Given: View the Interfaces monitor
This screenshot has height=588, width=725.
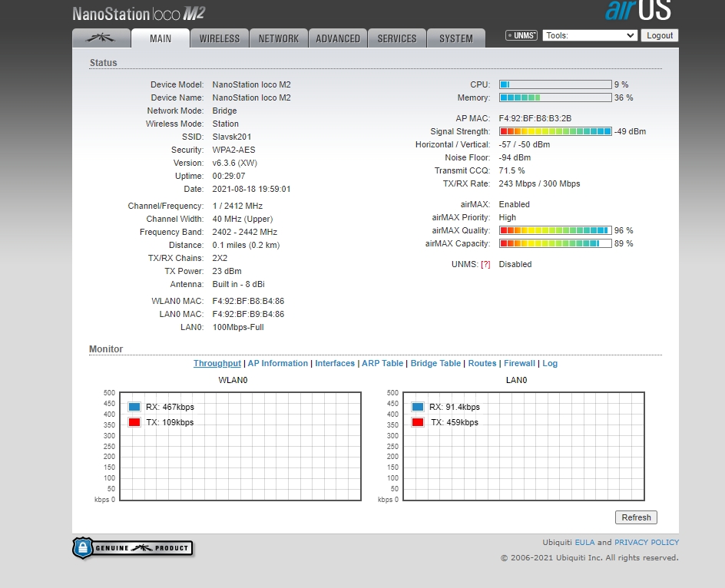Looking at the screenshot, I should 335,363.
